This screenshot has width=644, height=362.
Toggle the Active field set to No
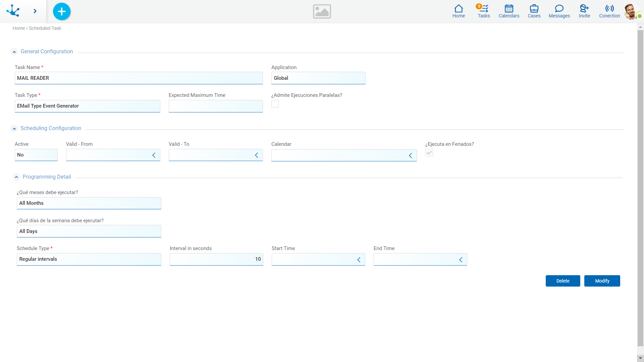pos(36,155)
